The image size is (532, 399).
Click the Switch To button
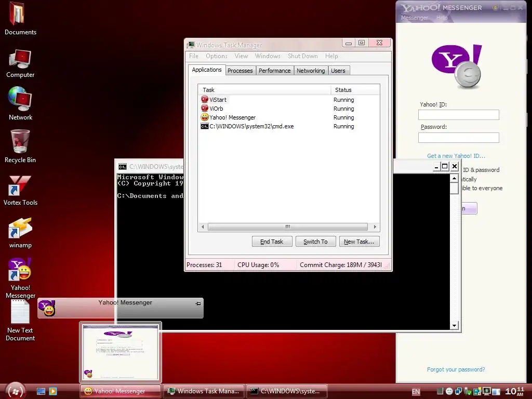pyautogui.click(x=315, y=242)
